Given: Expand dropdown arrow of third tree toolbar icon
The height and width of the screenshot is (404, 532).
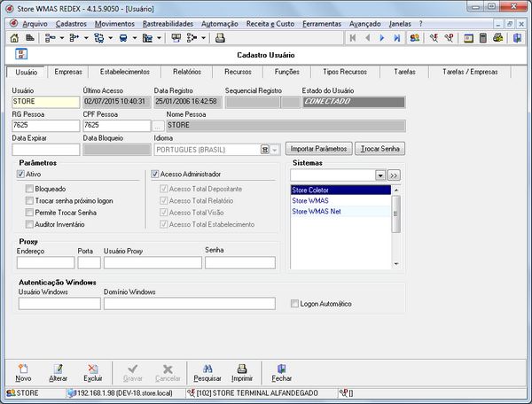Looking at the screenshot, I should [110, 38].
